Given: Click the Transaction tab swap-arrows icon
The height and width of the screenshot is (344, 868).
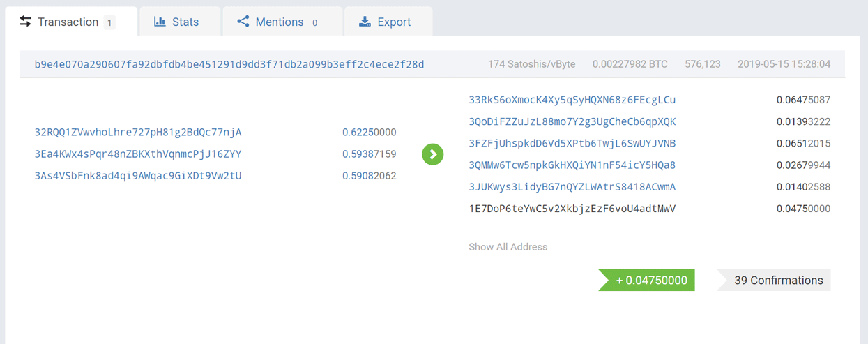Looking at the screenshot, I should 25,22.
